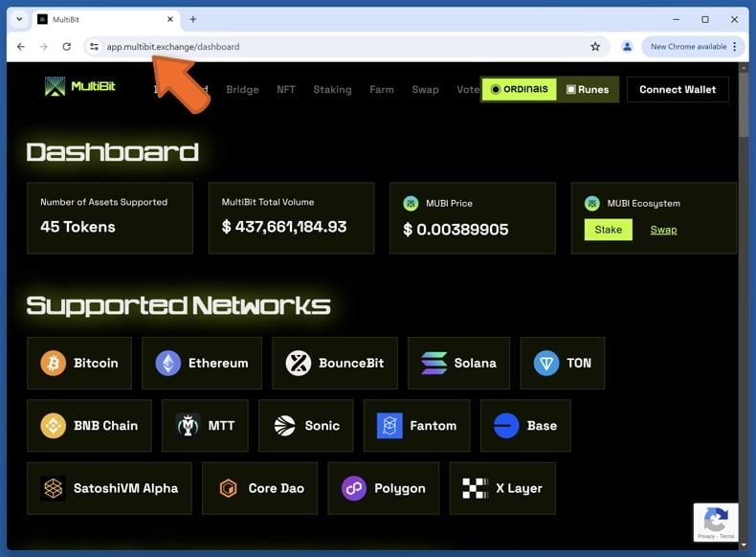This screenshot has height=557, width=756.
Task: Click the Supported Networks heading
Action: coord(178,305)
